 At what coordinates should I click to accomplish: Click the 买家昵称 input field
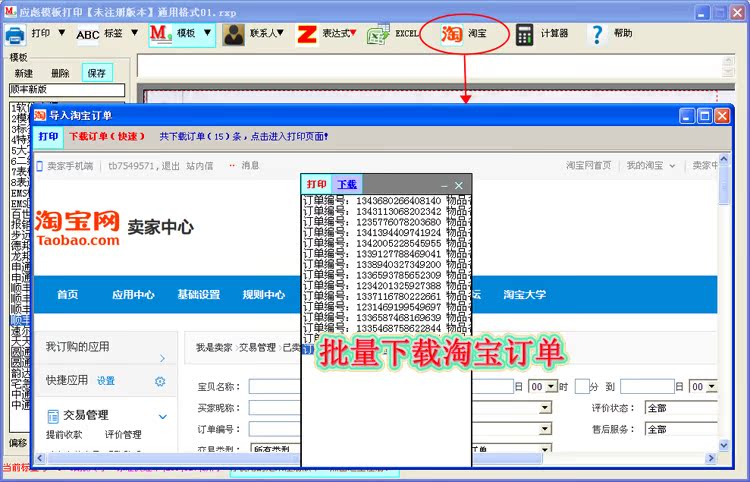(275, 408)
